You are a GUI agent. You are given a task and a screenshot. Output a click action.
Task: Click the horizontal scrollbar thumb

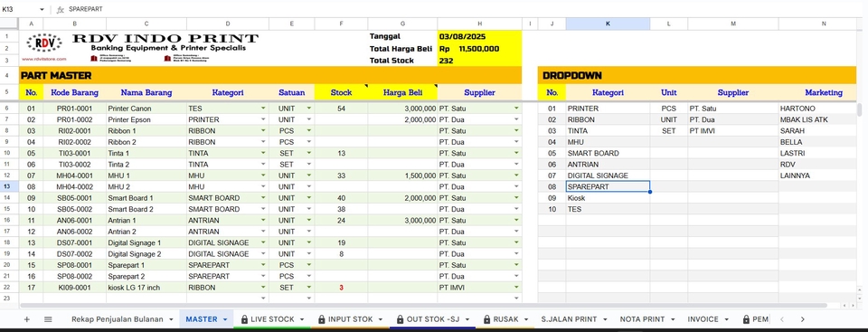423,306
